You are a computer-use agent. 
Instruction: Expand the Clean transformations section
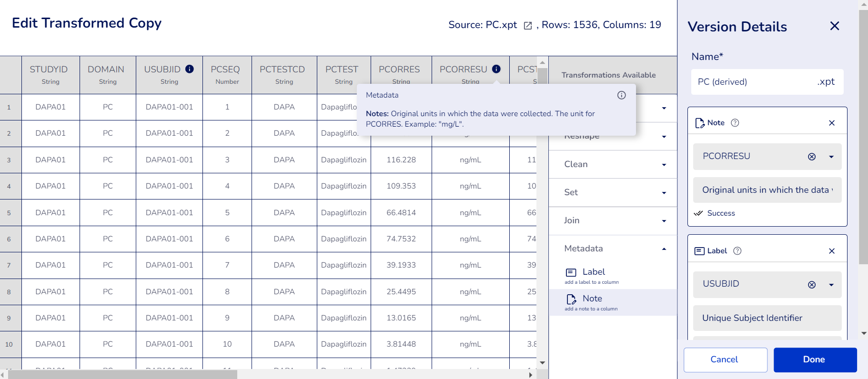pos(613,164)
